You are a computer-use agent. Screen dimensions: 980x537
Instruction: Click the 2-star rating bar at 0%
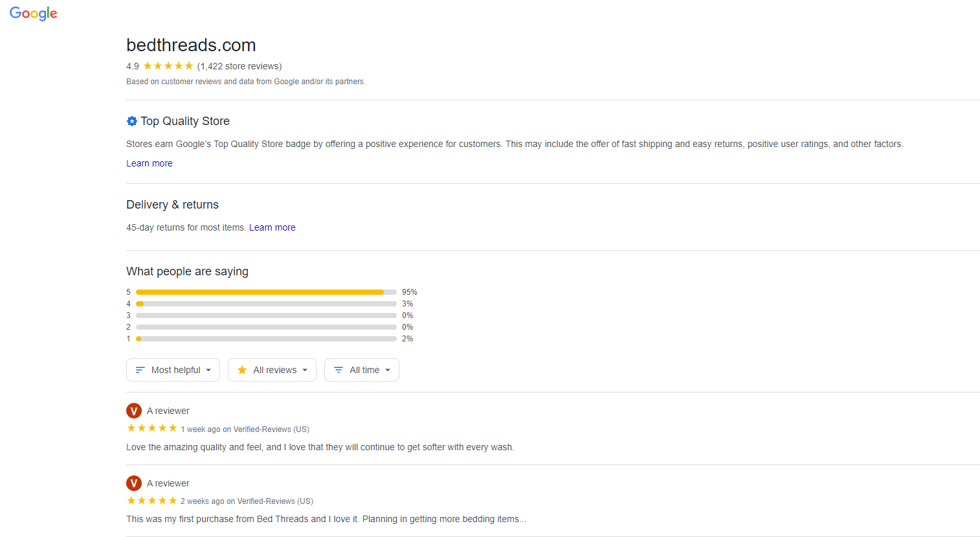(x=266, y=327)
